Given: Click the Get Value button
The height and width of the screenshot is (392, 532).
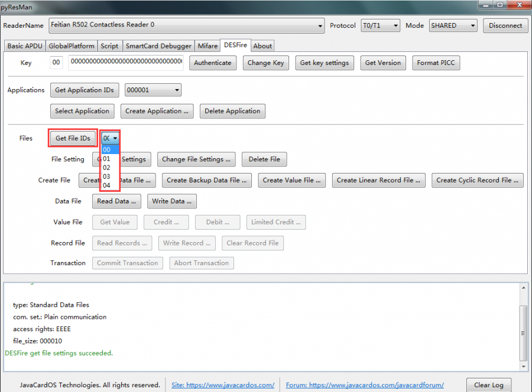Looking at the screenshot, I should pyautogui.click(x=115, y=222).
